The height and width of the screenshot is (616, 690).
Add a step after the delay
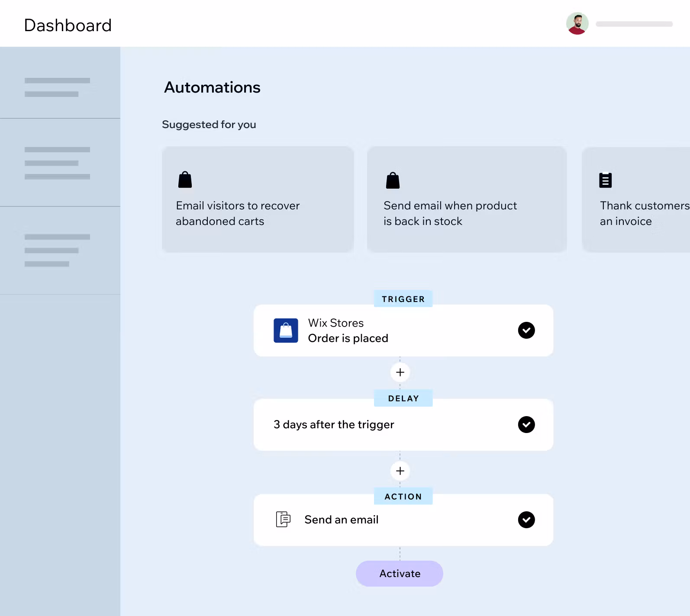(400, 471)
